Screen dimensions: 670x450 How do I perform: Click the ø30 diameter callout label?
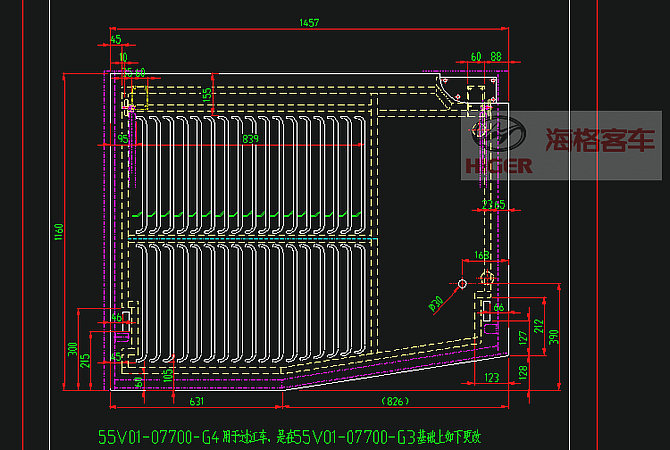(x=436, y=302)
